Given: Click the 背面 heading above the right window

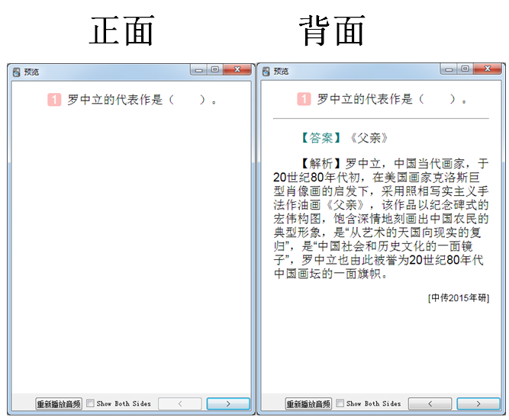Looking at the screenshot, I should (333, 30).
